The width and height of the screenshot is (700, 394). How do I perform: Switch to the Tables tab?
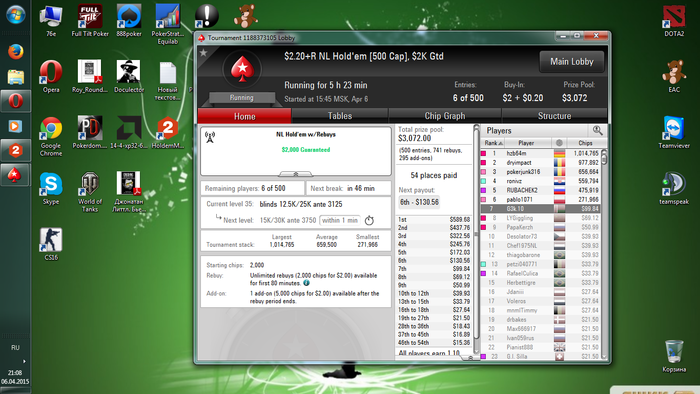coord(340,116)
